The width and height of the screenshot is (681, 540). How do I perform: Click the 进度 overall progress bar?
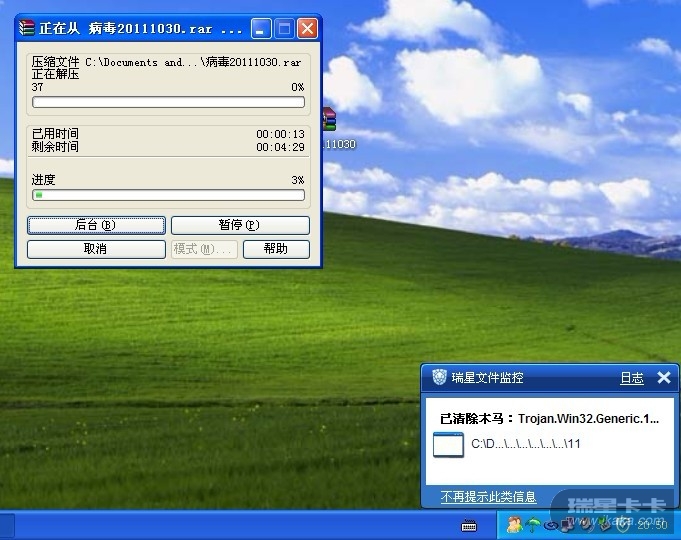point(169,195)
